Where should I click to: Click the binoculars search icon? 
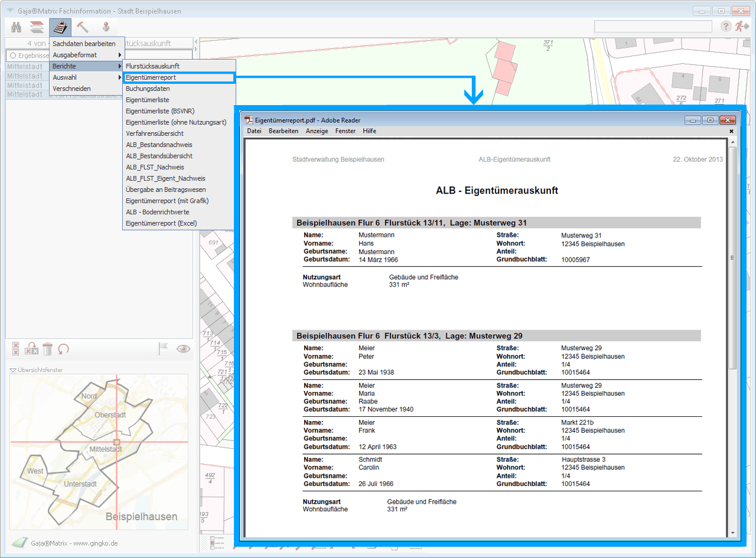[17, 27]
